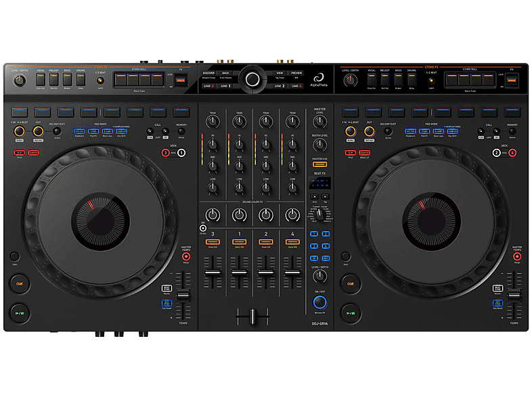The width and height of the screenshot is (532, 397).
Task: Switch left side to deck 1
Action: pos(181,153)
